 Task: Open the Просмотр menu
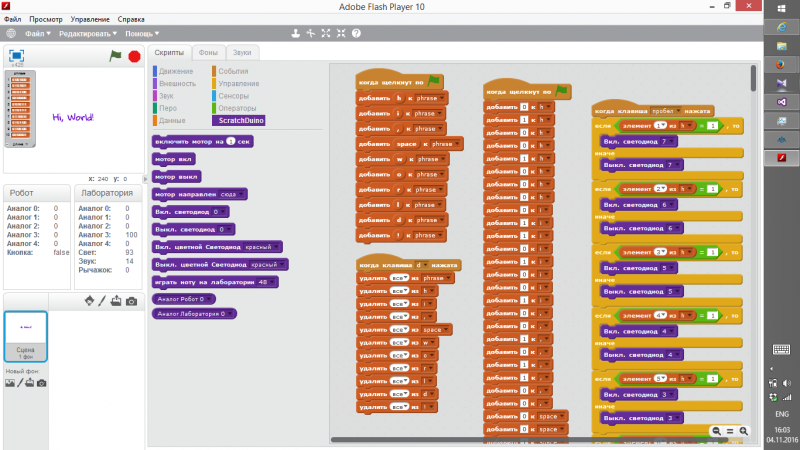pyautogui.click(x=45, y=19)
